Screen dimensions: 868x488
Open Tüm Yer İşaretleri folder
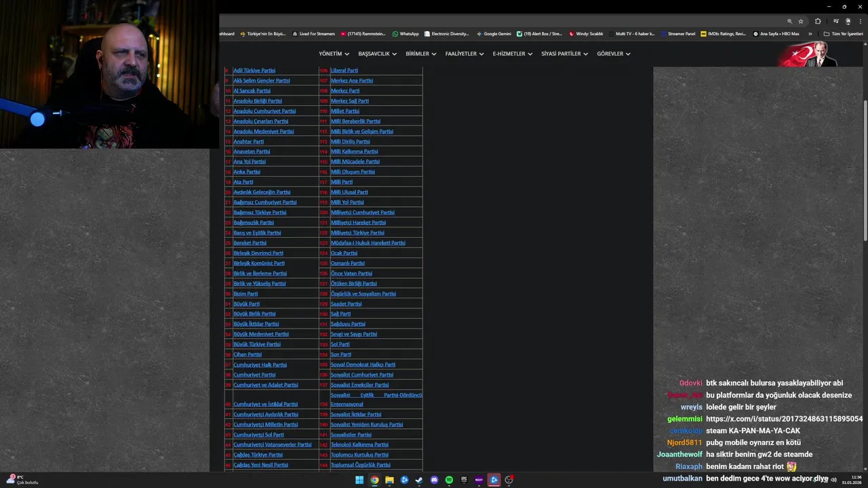[x=843, y=34]
